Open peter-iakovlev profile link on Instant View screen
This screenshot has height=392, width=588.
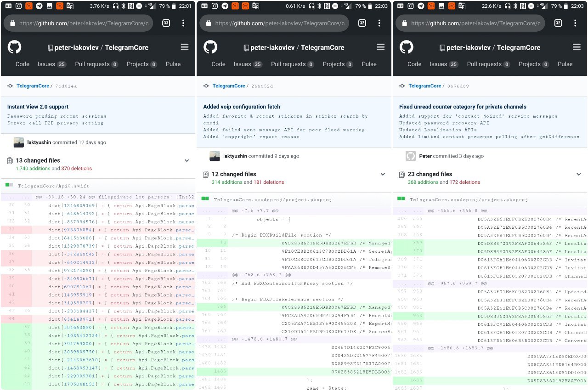(77, 48)
